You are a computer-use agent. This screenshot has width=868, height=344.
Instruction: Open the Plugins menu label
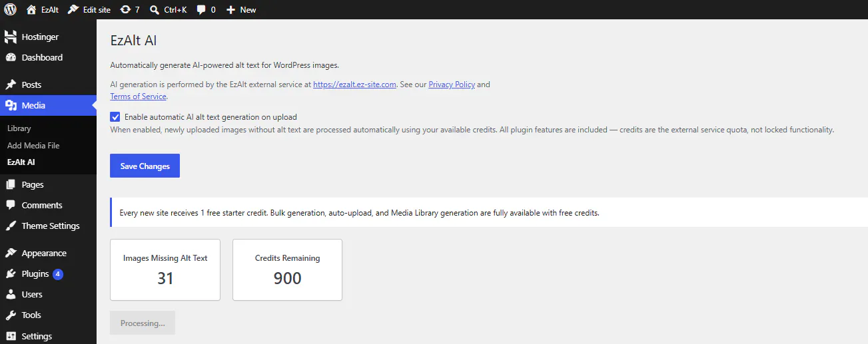(x=35, y=273)
